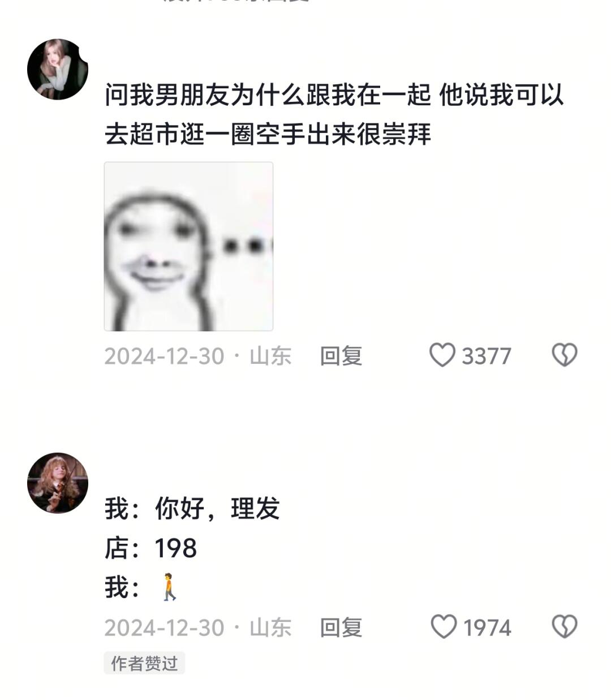Tap the broken heart on the haircut comment
Screen dimensions: 611x700
[565, 627]
